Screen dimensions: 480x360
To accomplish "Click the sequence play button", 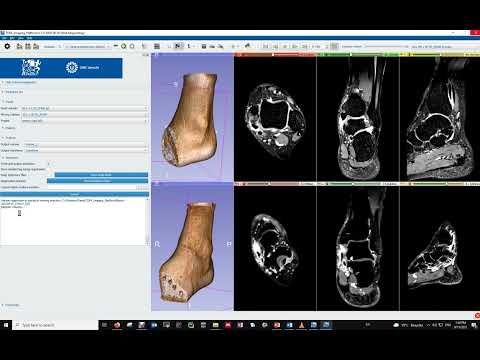I will (x=285, y=46).
